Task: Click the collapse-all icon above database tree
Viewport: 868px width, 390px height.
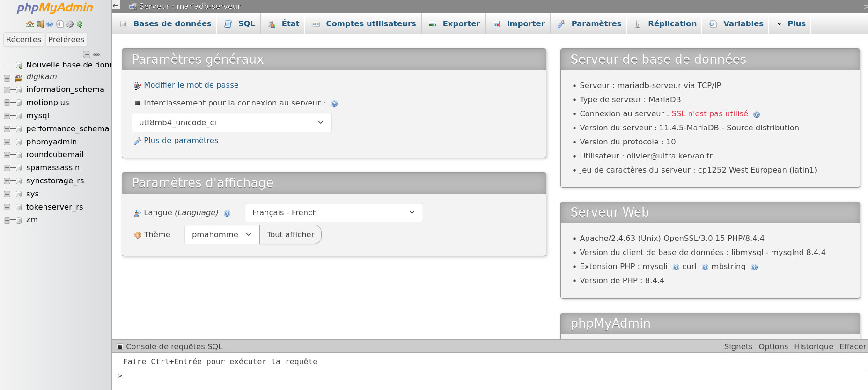Action: pos(87,54)
